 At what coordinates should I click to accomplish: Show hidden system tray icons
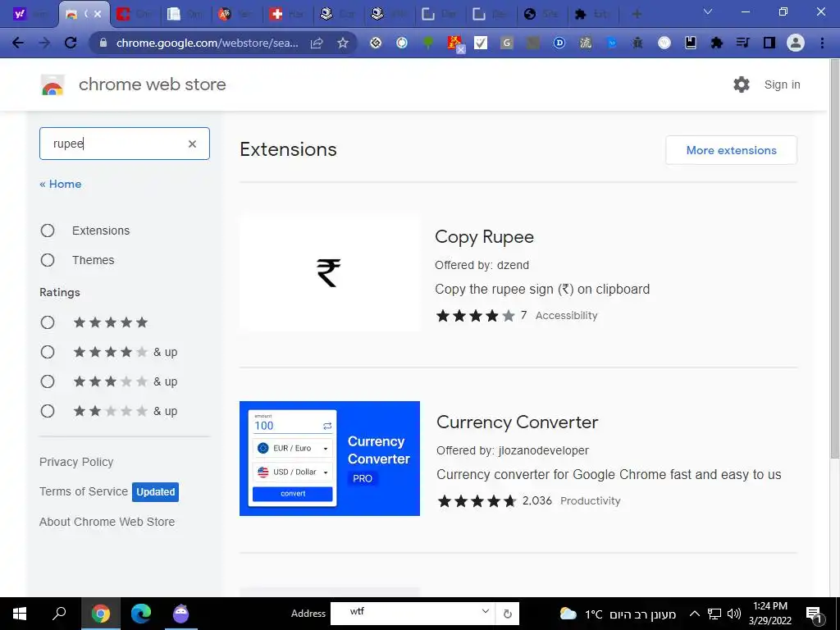point(694,614)
